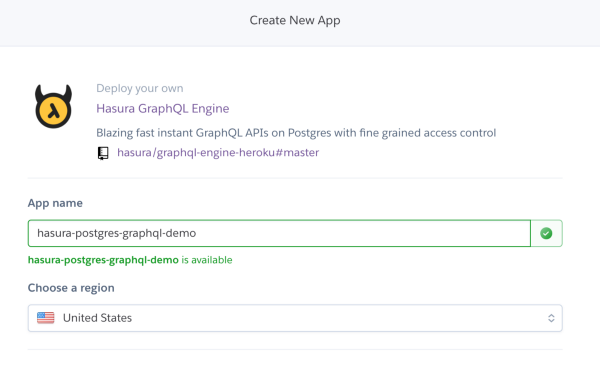Click the 'App name' label
Screen dimensions: 600x365
pyautogui.click(x=55, y=203)
